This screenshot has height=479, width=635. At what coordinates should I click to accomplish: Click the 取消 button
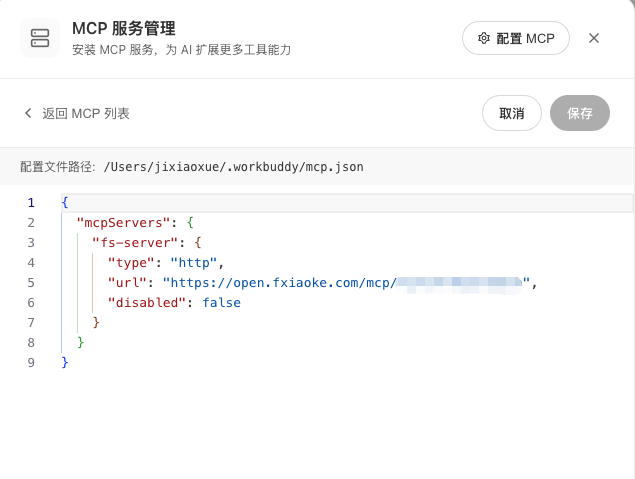pyautogui.click(x=511, y=113)
